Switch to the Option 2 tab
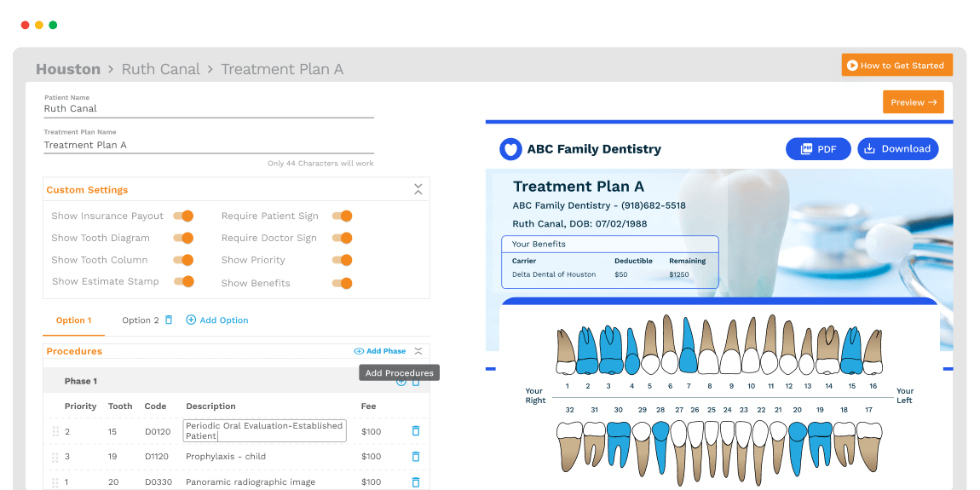The height and width of the screenshot is (490, 980). pyautogui.click(x=140, y=320)
